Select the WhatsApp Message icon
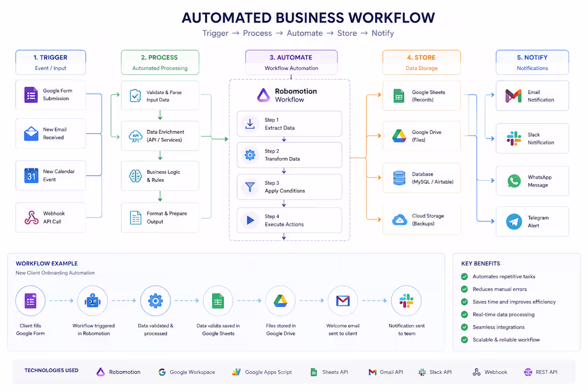The width and height of the screenshot is (588, 392). [514, 181]
